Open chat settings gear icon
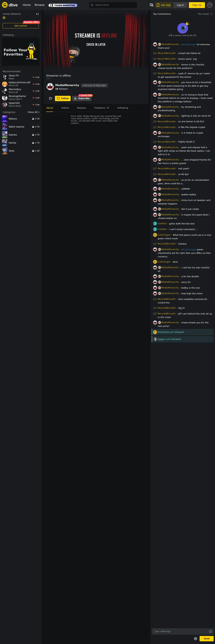This screenshot has width=215, height=644. (x=195, y=638)
